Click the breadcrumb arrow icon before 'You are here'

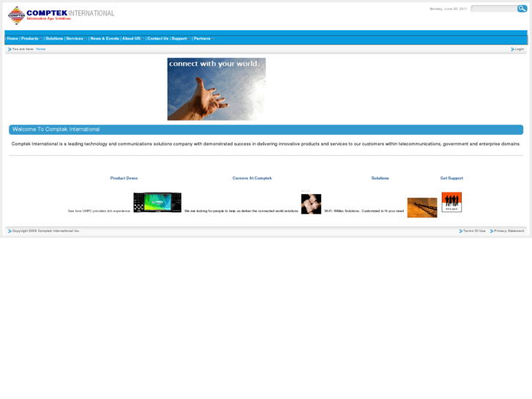tap(10, 50)
